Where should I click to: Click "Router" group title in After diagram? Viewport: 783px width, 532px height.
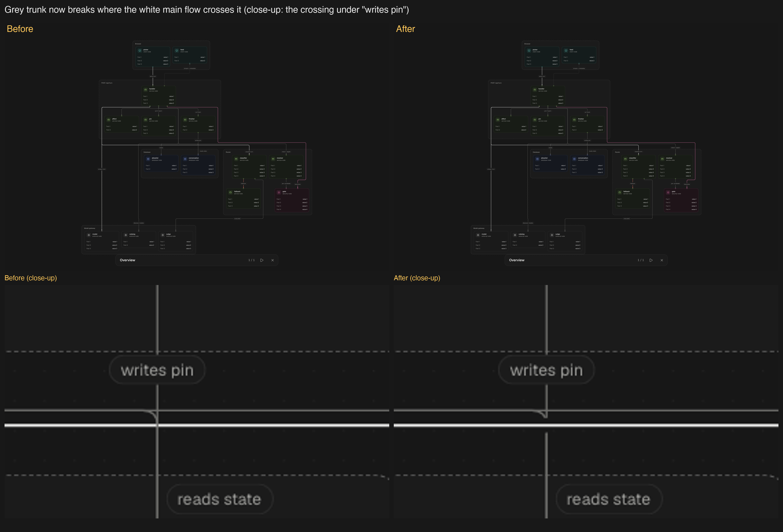[618, 152]
